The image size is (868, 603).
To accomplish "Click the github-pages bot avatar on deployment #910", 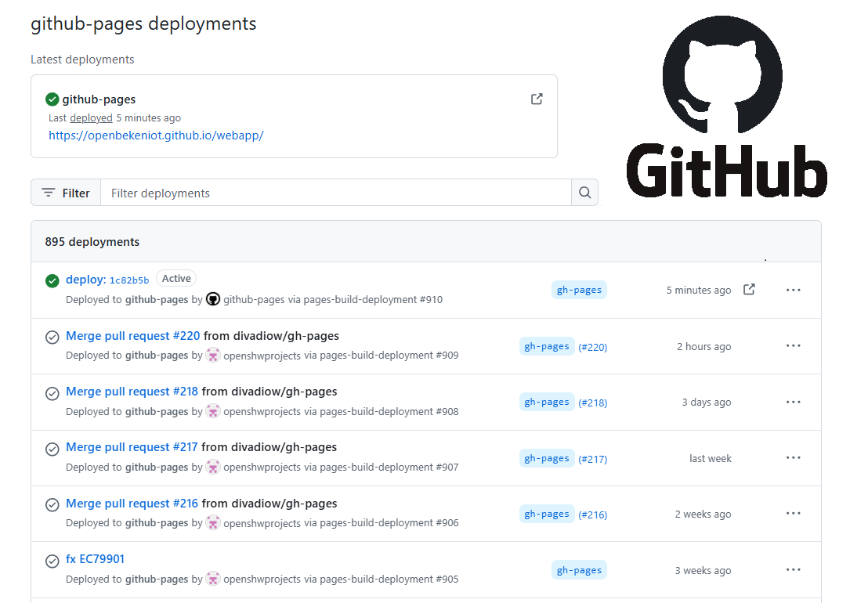I will click(212, 299).
